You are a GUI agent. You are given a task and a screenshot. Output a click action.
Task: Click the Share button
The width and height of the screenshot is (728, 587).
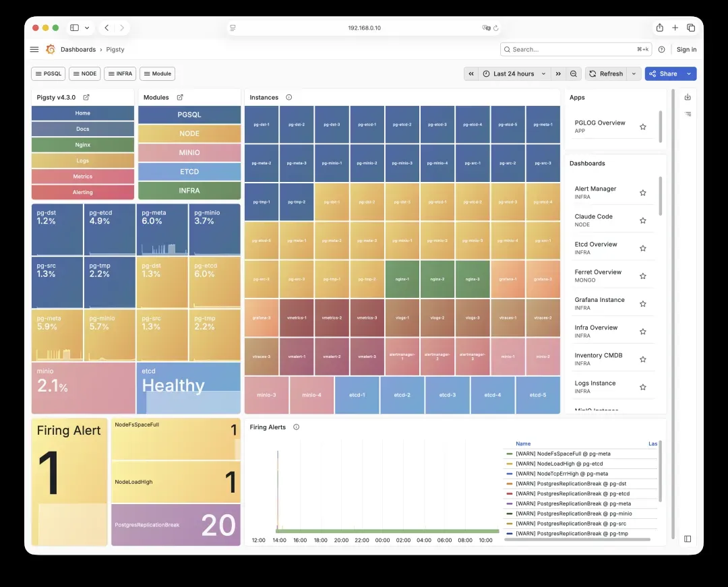pos(664,73)
